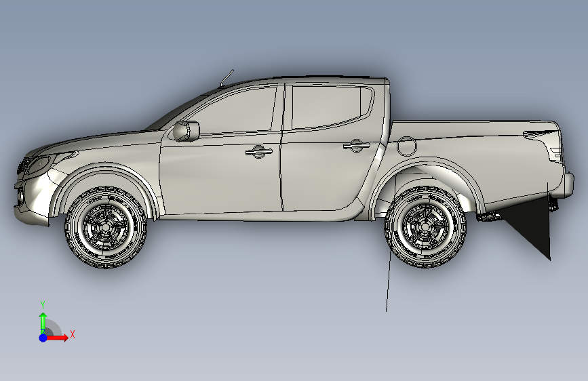
Task: Click the blue Z axis ball on the triad
Action: [x=43, y=338]
